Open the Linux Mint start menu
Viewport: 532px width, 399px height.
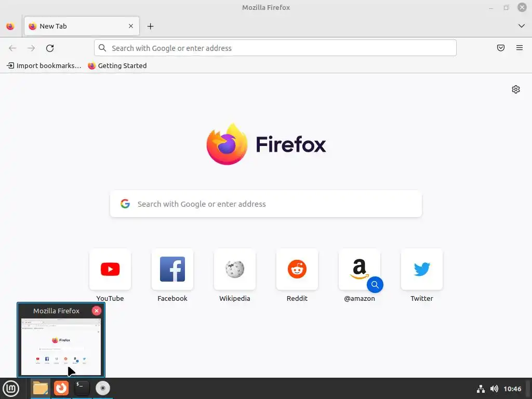point(11,389)
